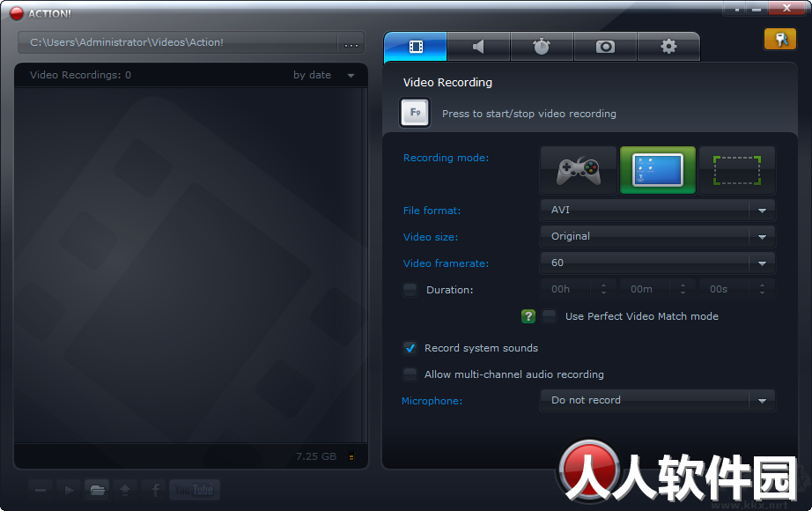Click the Video Recordings: 0 header
Viewport: 812px width, 511px height.
(80, 75)
